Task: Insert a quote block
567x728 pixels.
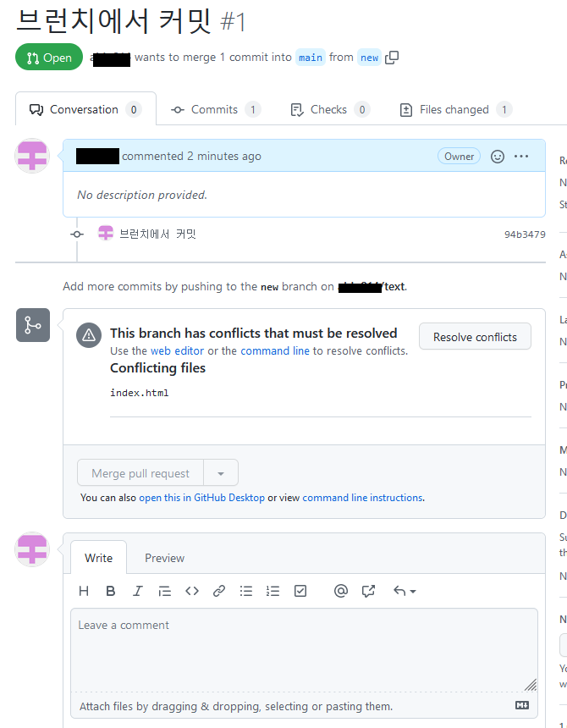Action: (x=165, y=591)
